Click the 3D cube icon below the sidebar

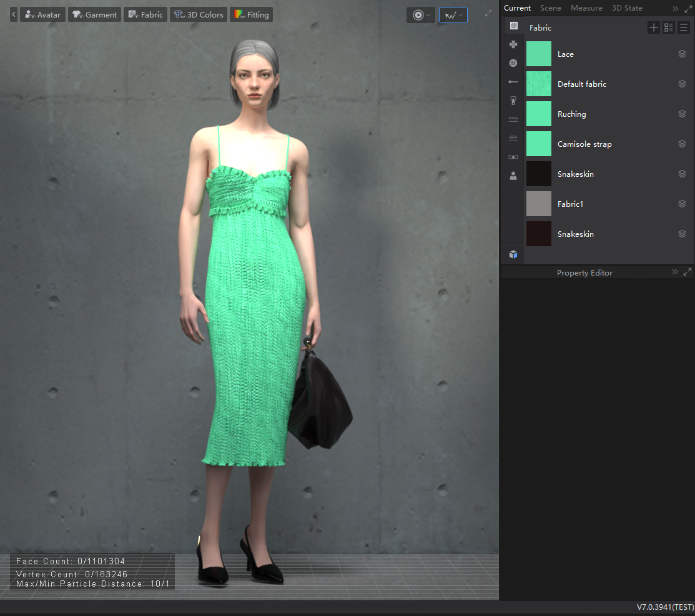[513, 254]
